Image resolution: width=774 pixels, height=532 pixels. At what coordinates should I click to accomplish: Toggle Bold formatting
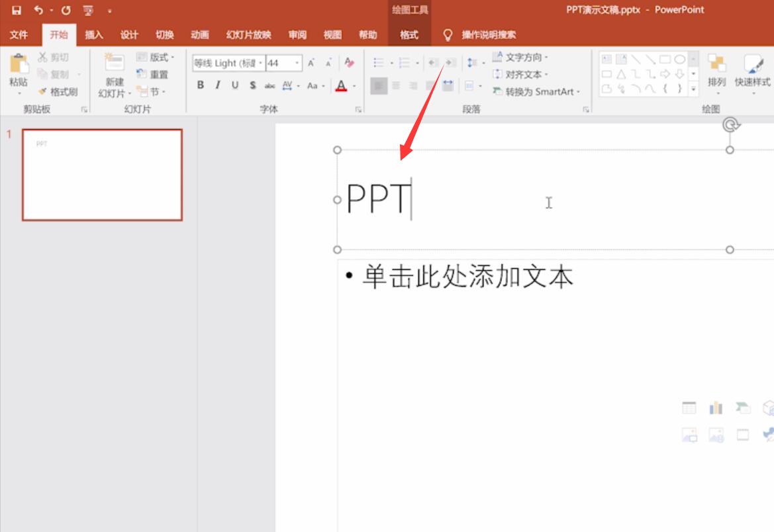pyautogui.click(x=201, y=85)
